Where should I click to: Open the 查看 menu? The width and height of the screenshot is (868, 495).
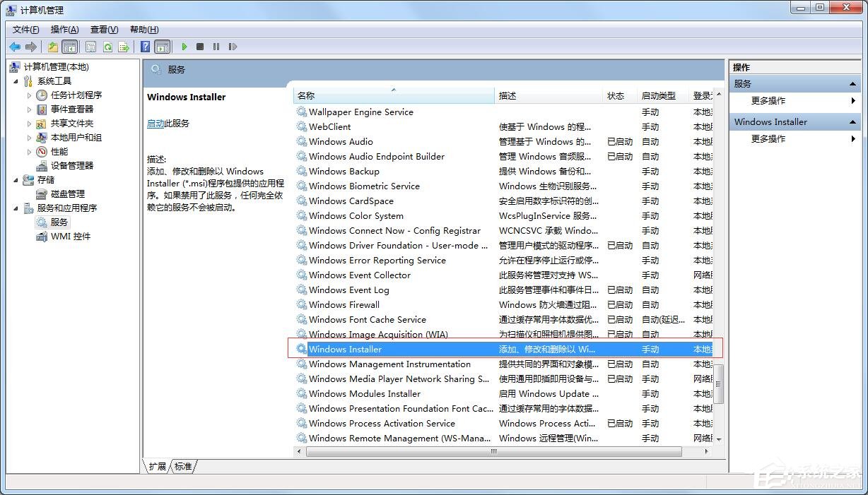(x=102, y=29)
